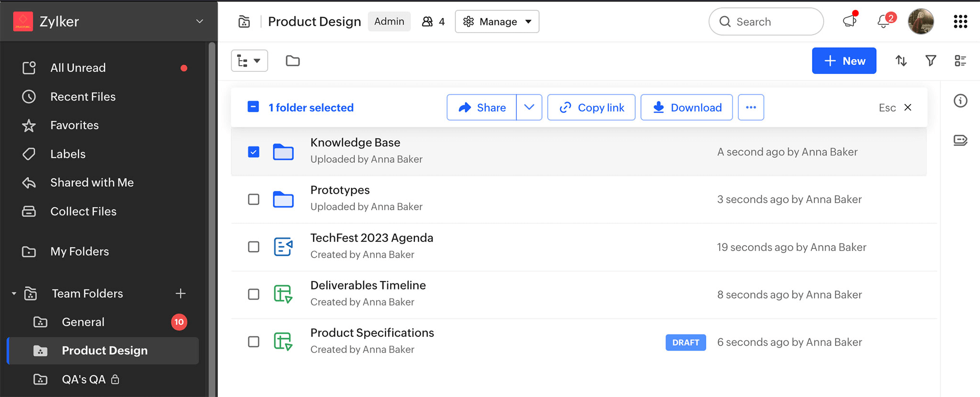Image resolution: width=980 pixels, height=397 pixels.
Task: Select the Prototypes folder checkbox
Action: (254, 199)
